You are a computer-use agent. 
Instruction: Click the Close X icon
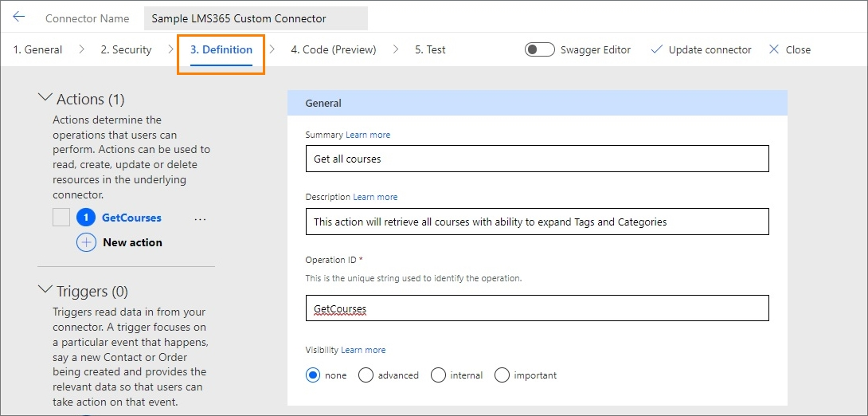[773, 49]
